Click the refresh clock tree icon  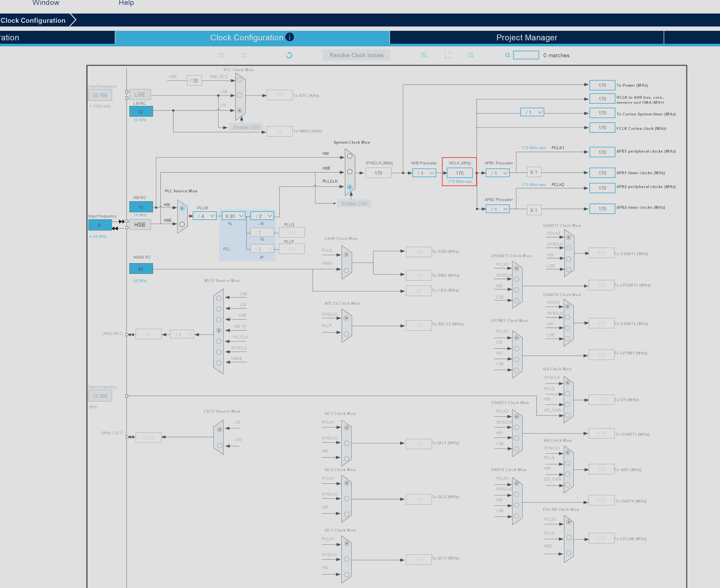pos(289,55)
